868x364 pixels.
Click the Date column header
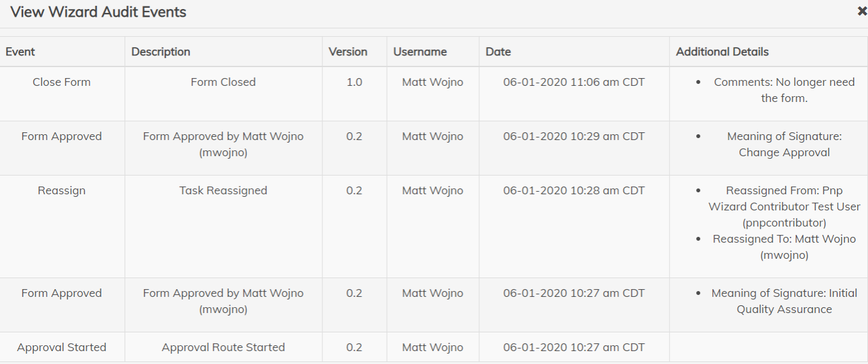click(x=498, y=52)
